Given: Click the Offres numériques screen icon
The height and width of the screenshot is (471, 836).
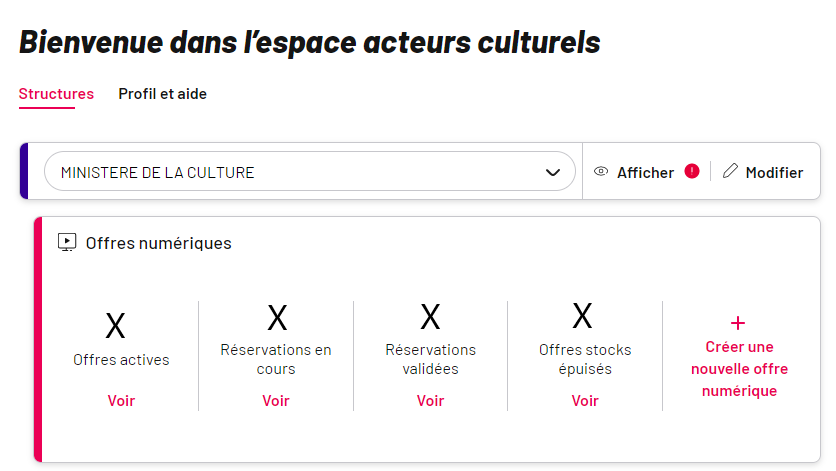Looking at the screenshot, I should (x=67, y=242).
